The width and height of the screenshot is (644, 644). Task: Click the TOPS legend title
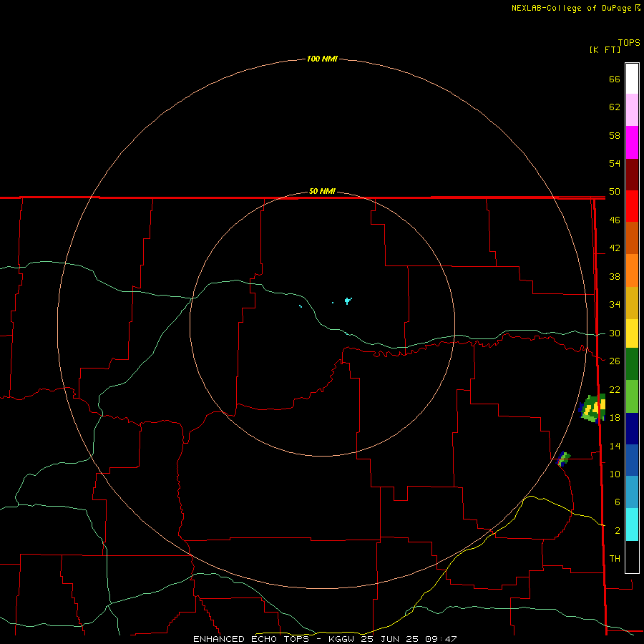pyautogui.click(x=629, y=42)
